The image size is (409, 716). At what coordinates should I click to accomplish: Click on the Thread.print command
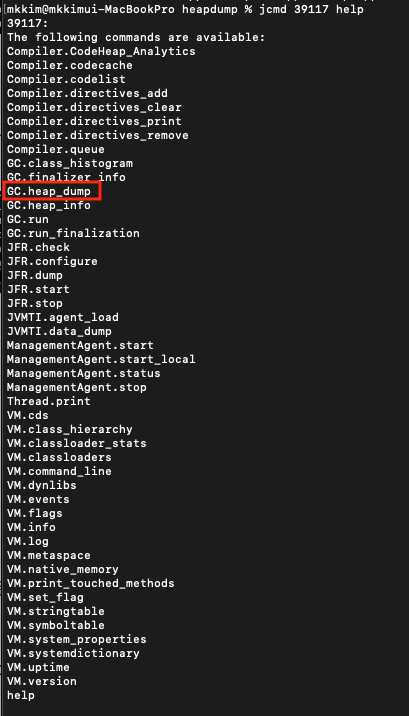pyautogui.click(x=49, y=401)
